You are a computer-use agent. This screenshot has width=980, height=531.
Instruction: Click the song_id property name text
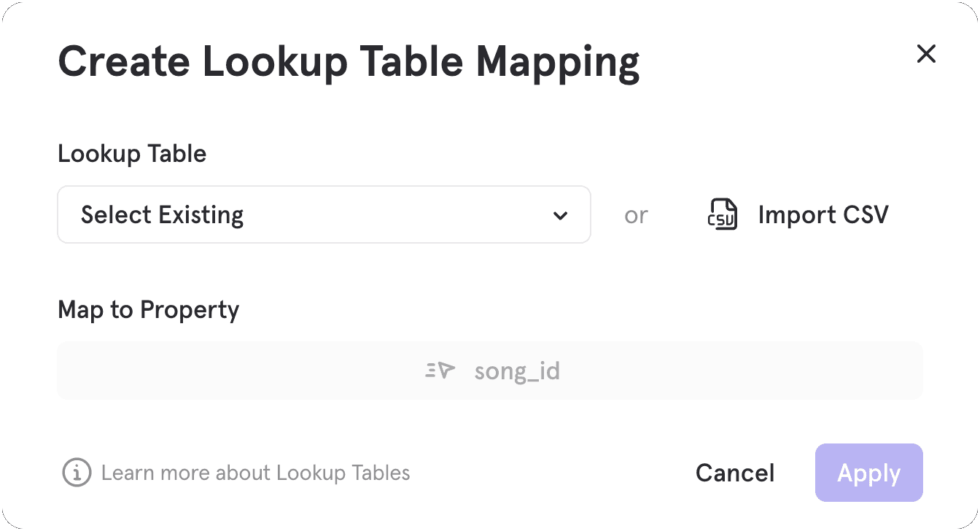[517, 371]
